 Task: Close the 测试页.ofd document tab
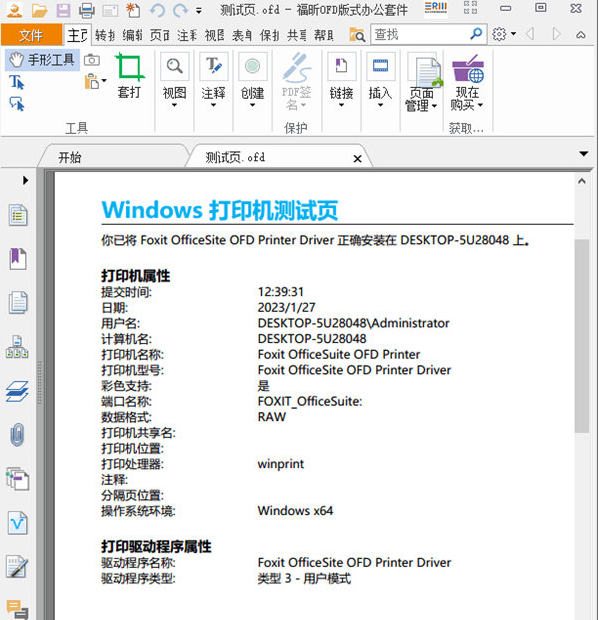coord(357,159)
